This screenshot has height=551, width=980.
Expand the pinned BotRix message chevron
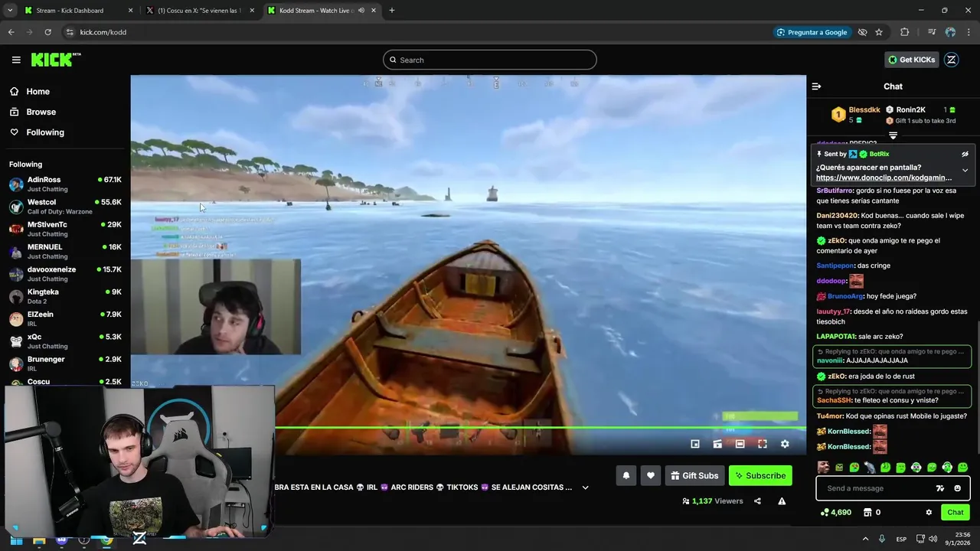coord(965,170)
